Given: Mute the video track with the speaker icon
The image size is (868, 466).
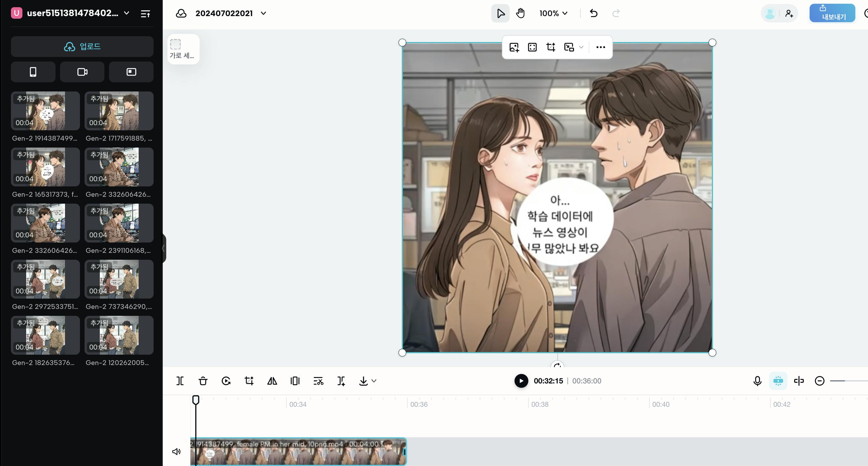Looking at the screenshot, I should 176,452.
